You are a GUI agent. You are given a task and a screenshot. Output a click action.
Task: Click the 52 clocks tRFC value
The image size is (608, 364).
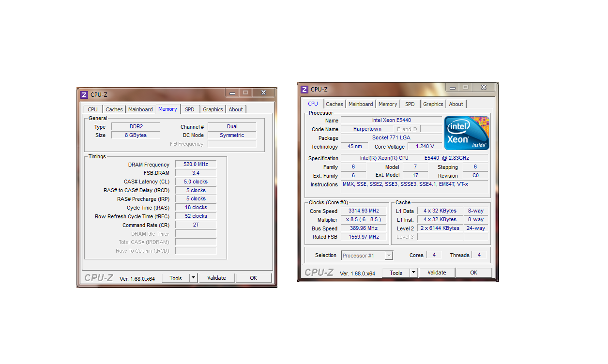pyautogui.click(x=196, y=216)
